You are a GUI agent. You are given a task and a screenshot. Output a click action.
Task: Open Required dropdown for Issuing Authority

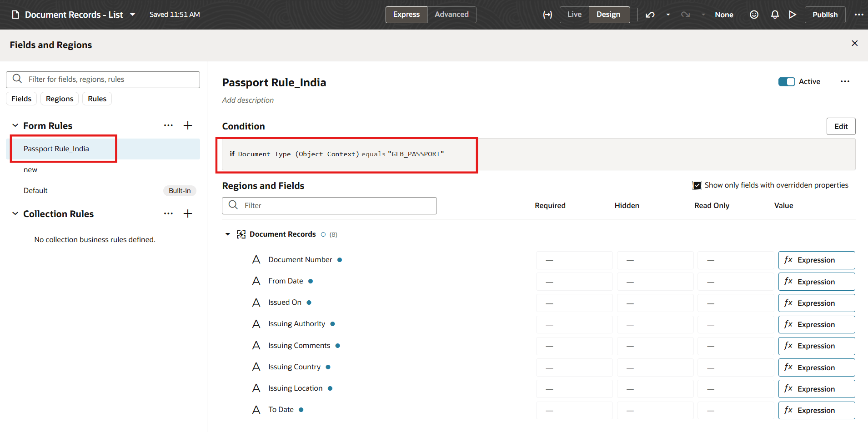[x=574, y=324]
